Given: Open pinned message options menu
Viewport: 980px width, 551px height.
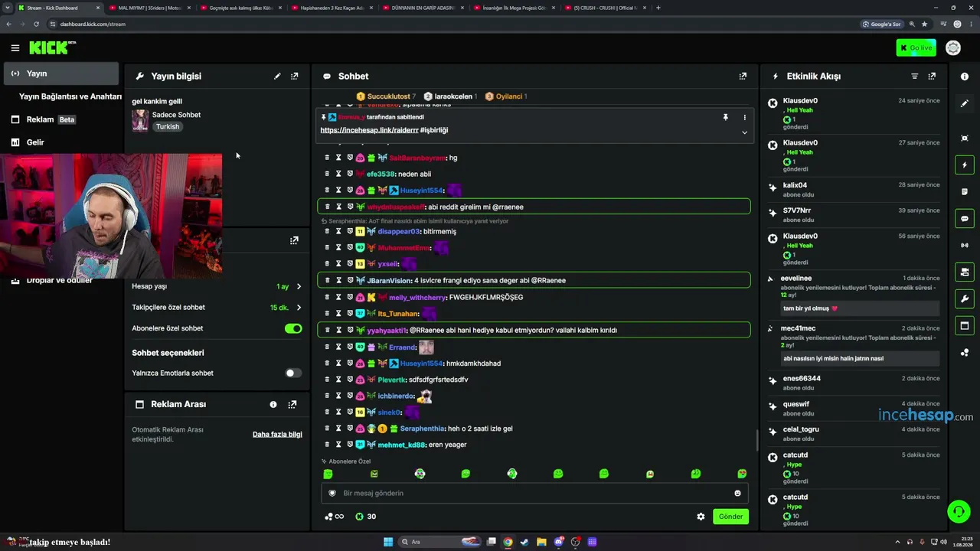Looking at the screenshot, I should [x=744, y=118].
